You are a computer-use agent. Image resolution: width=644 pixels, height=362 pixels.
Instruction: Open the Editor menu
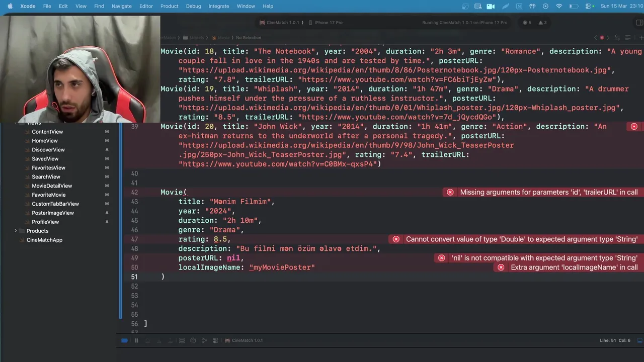click(x=146, y=6)
